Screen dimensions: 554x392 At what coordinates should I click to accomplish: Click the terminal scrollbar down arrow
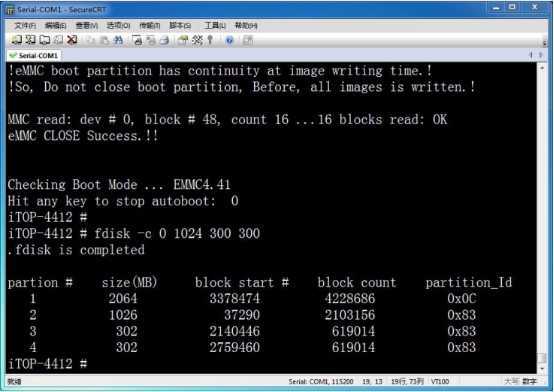tap(542, 369)
